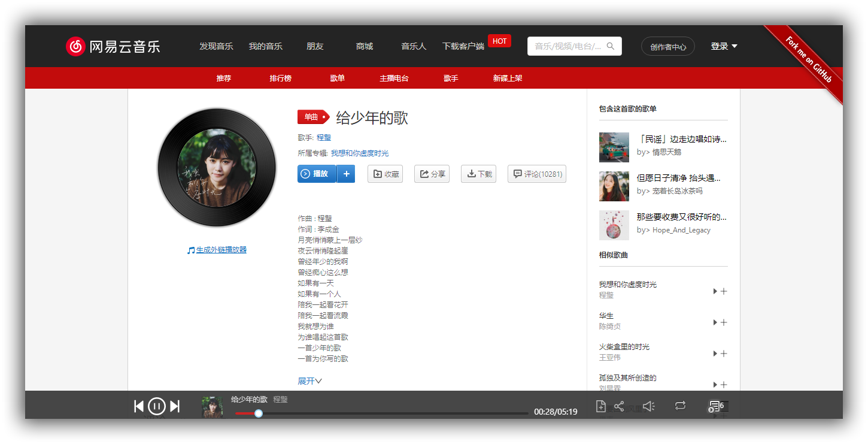Click add-to-collection icon in player bar
868x444 pixels.
(x=601, y=406)
